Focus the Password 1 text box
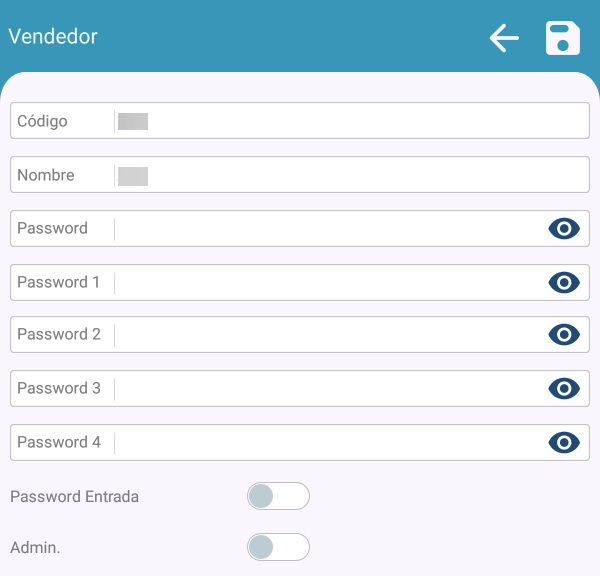Image resolution: width=600 pixels, height=576 pixels. point(330,283)
